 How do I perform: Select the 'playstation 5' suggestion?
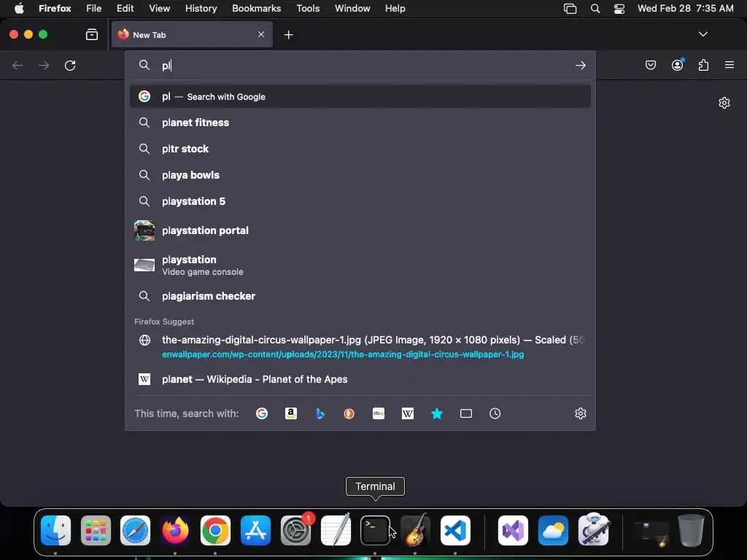(x=360, y=201)
